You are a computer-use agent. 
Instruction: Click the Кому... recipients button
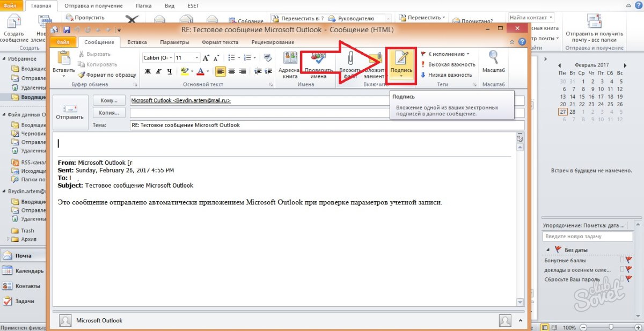pyautogui.click(x=109, y=100)
